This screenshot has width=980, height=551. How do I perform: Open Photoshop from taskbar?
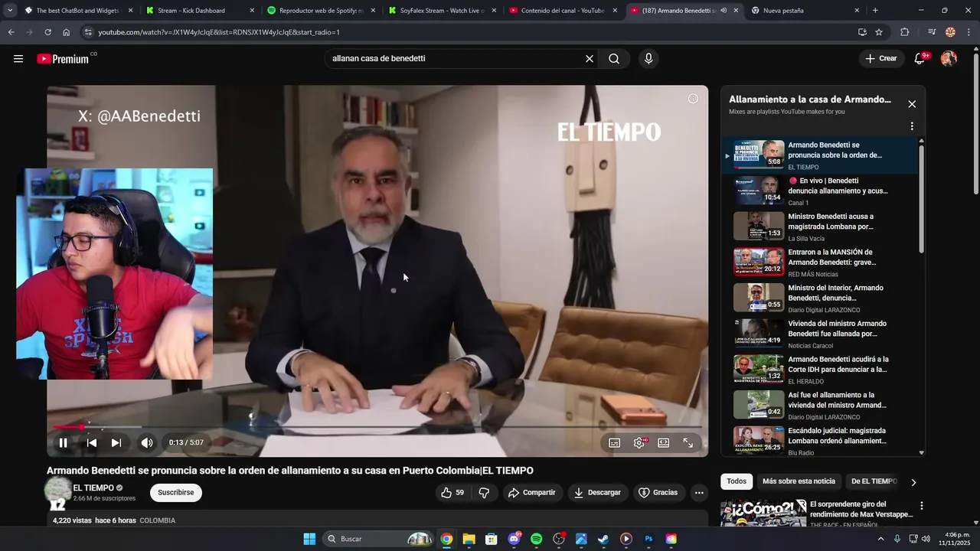pos(648,539)
